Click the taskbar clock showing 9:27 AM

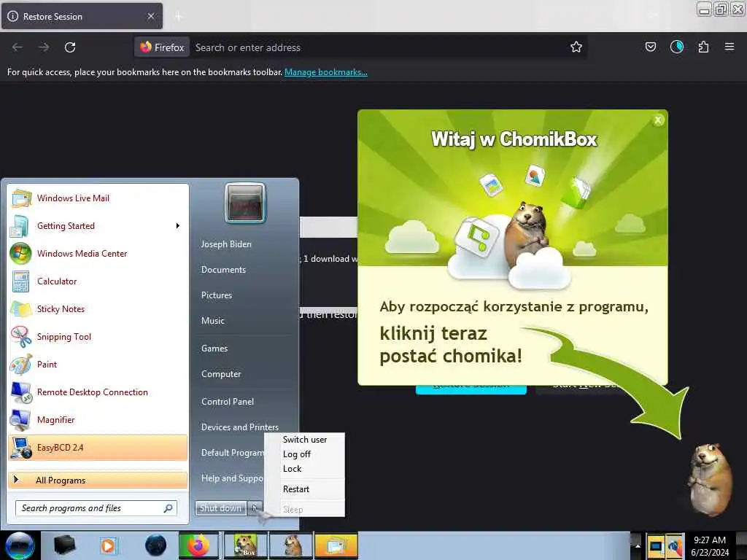pyautogui.click(x=710, y=546)
